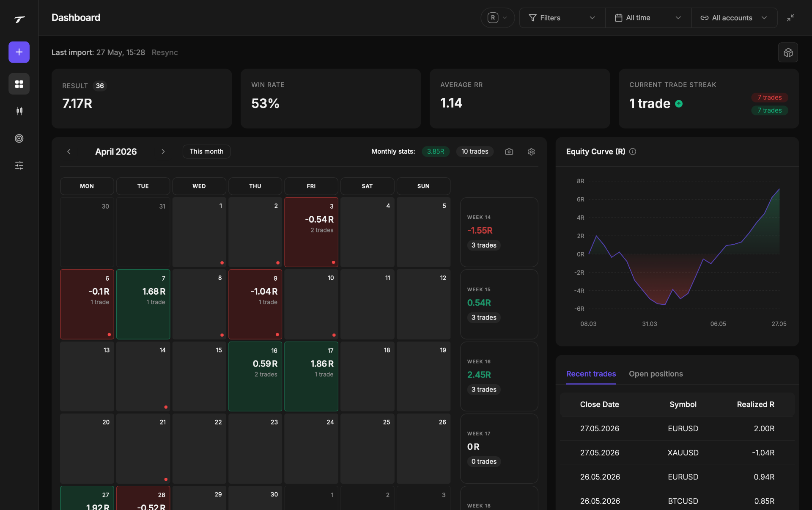812x510 pixels.
Task: Expand the Filters dropdown
Action: point(562,18)
